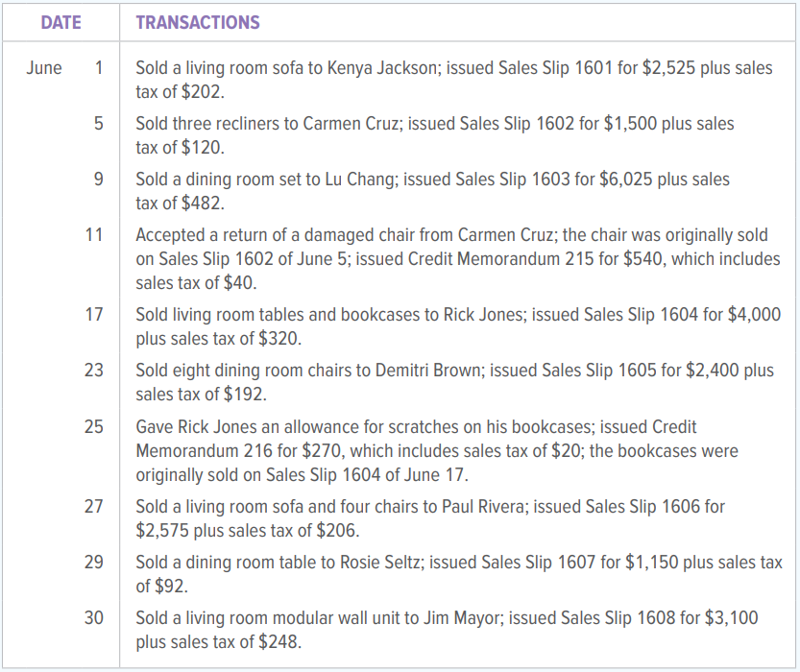Click the Kenya Jackson sofa sale transaction

point(454,80)
